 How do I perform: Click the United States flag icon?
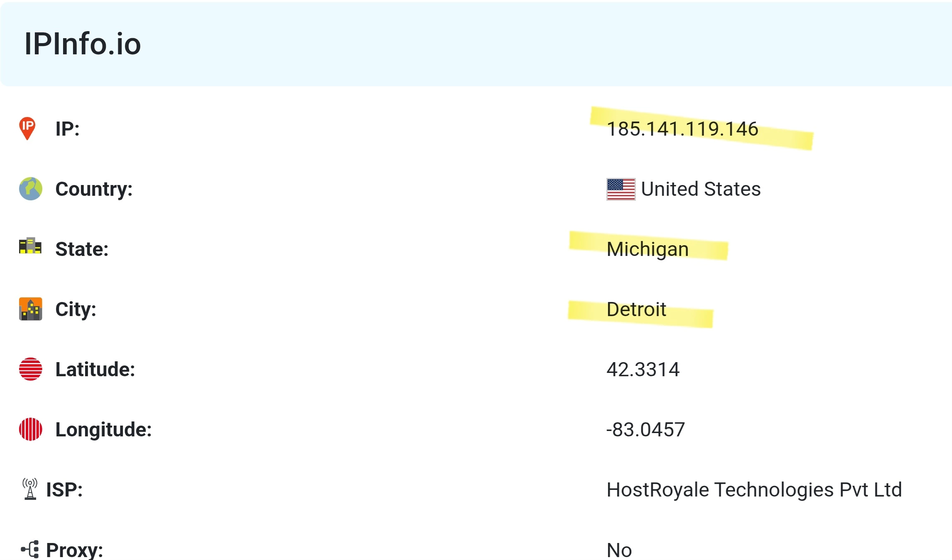coord(621,189)
